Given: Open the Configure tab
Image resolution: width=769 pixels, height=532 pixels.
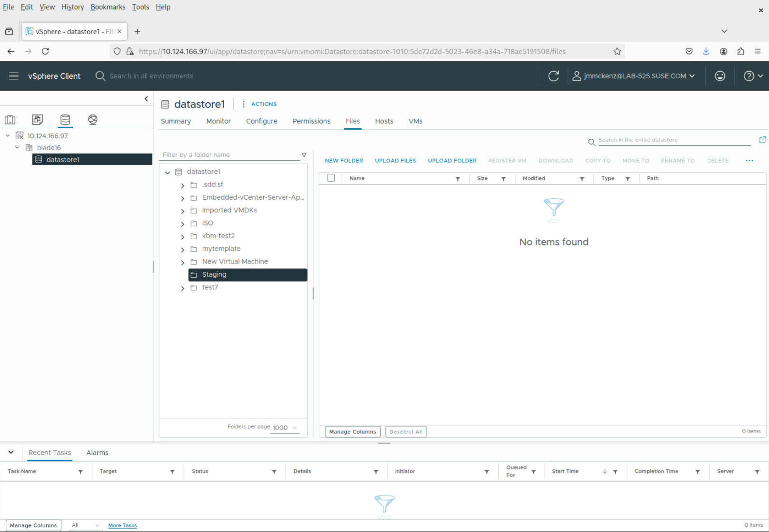Looking at the screenshot, I should click(261, 121).
